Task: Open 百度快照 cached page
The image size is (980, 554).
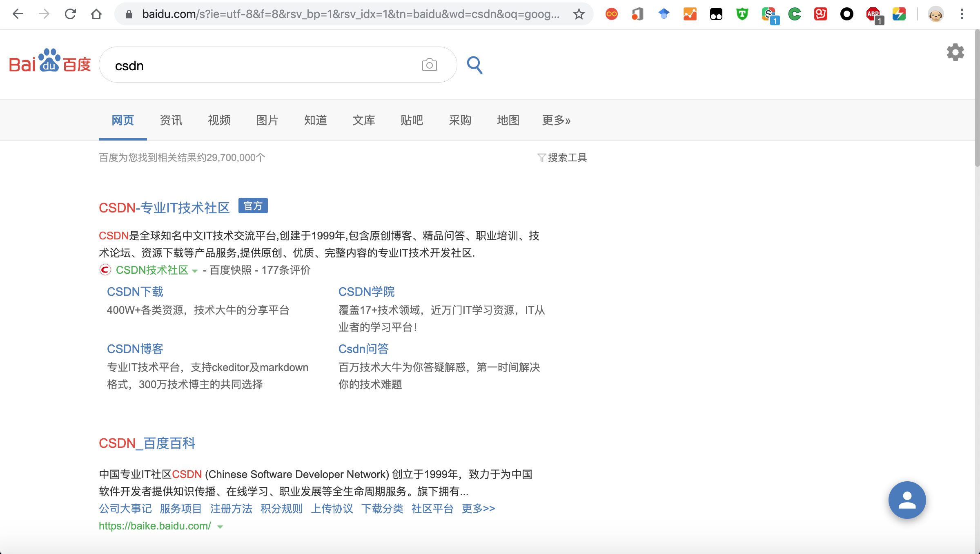Action: point(231,270)
